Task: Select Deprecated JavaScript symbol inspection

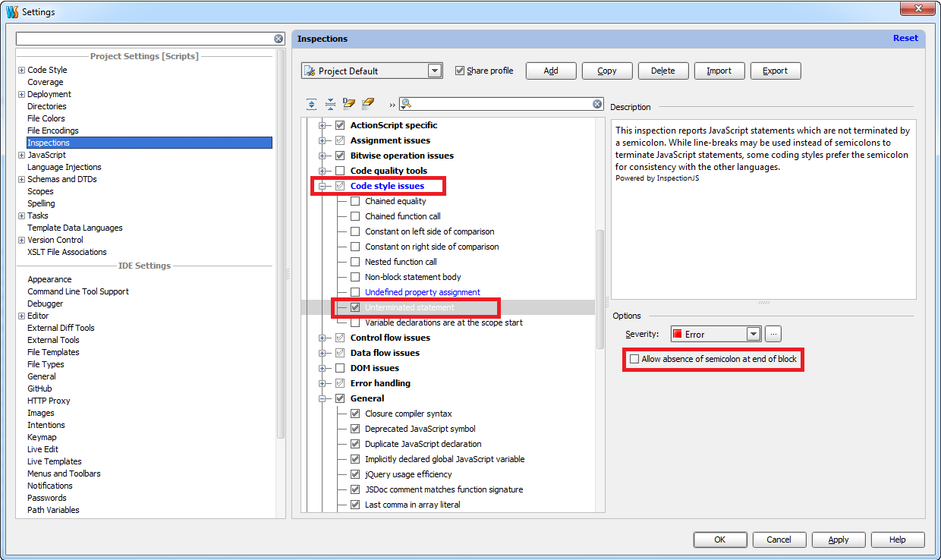Action: [420, 429]
